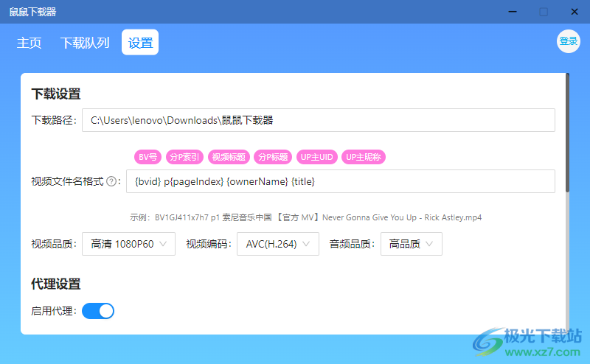
Task: Click the 视频文件名格式 input field
Action: click(x=341, y=181)
